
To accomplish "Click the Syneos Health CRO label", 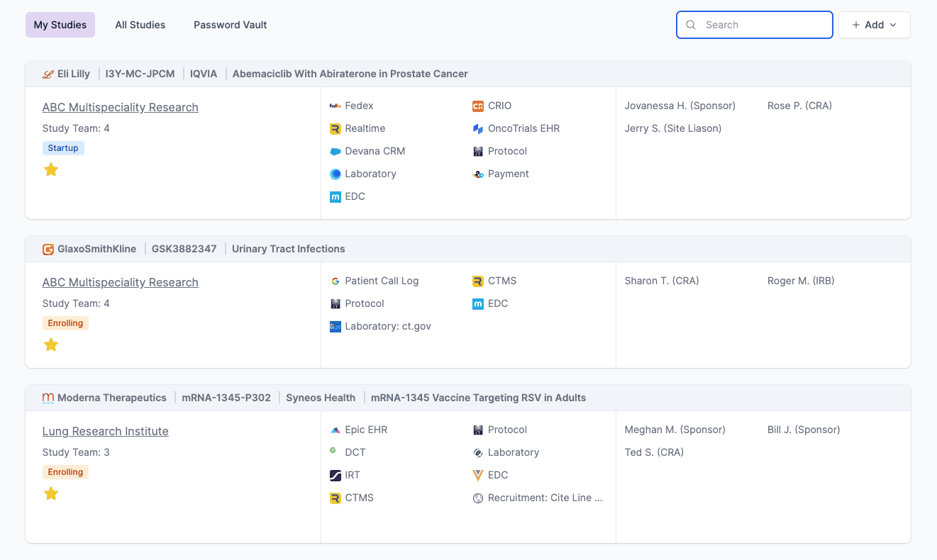I will click(x=321, y=398).
